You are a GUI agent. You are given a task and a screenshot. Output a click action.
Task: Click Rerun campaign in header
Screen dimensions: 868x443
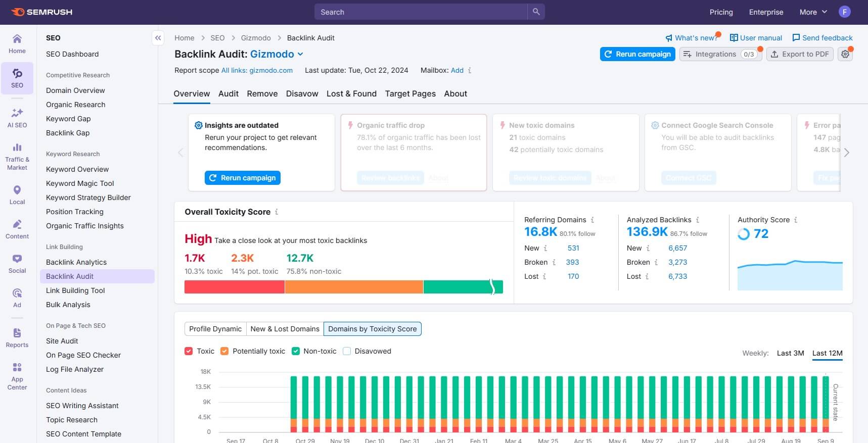point(637,54)
